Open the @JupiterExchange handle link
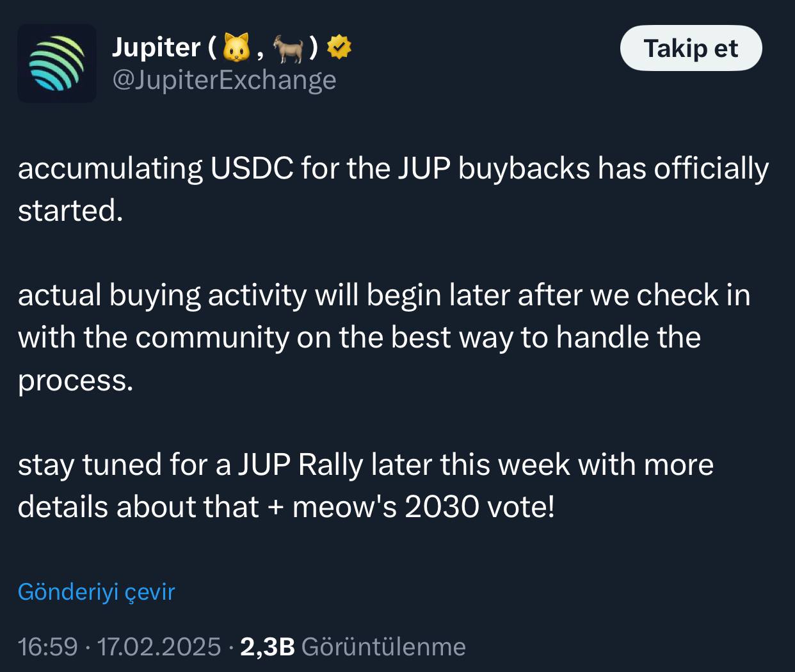This screenshot has width=795, height=672. [x=224, y=80]
